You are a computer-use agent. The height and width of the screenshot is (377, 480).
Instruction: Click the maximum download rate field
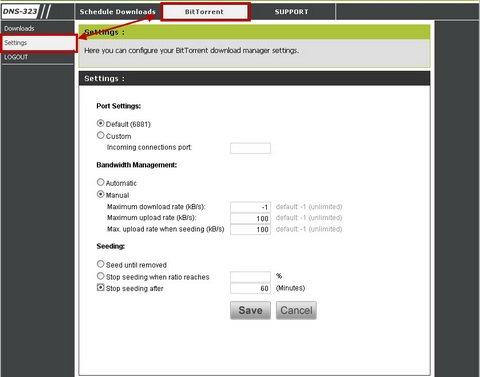[250, 207]
